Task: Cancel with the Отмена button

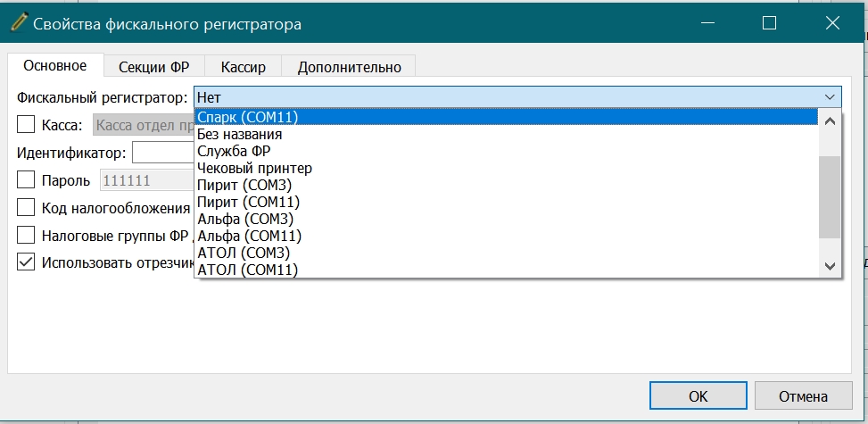Action: (803, 396)
